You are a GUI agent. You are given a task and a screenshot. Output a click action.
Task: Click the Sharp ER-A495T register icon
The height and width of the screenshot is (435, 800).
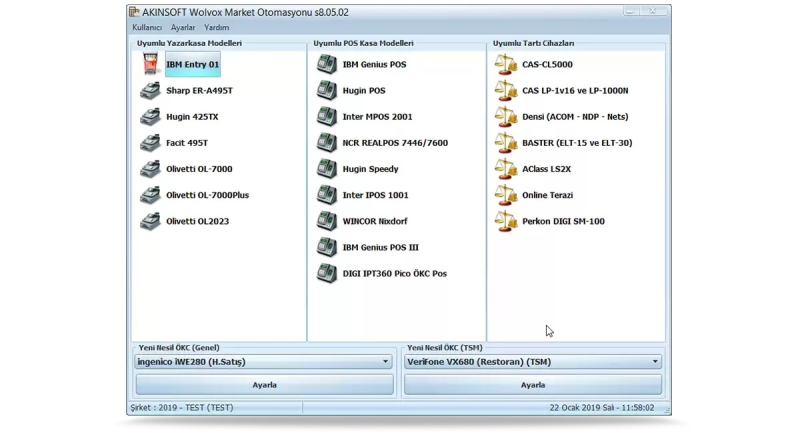pyautogui.click(x=150, y=91)
